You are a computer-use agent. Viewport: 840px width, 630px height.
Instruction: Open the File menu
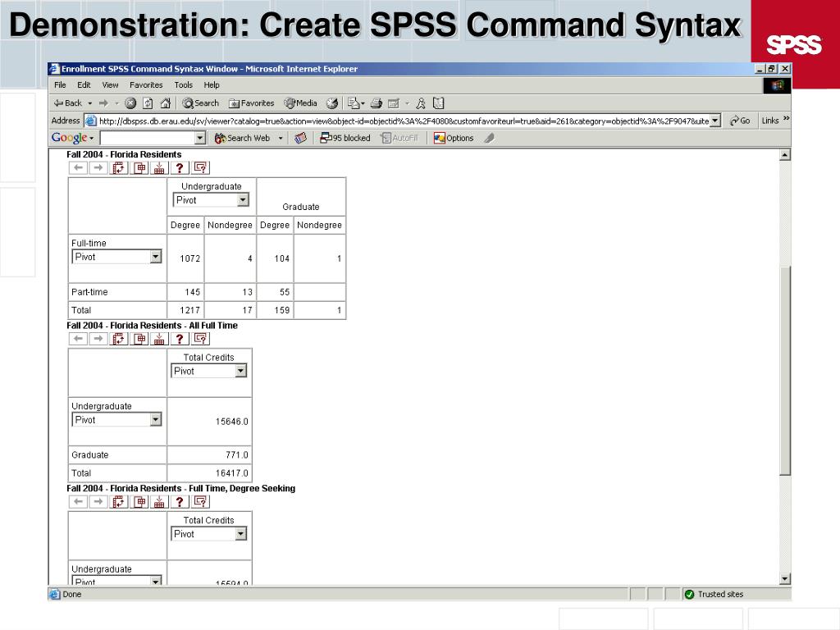coord(60,85)
